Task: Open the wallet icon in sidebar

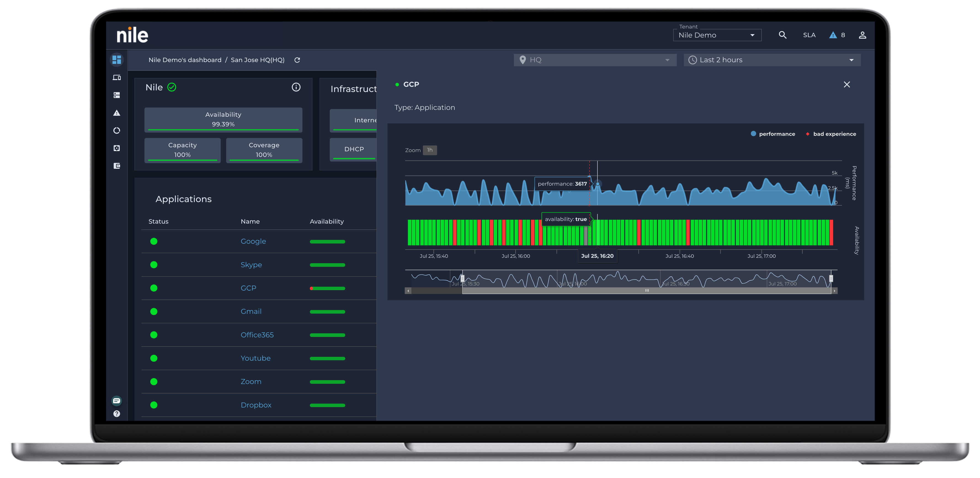Action: (117, 166)
